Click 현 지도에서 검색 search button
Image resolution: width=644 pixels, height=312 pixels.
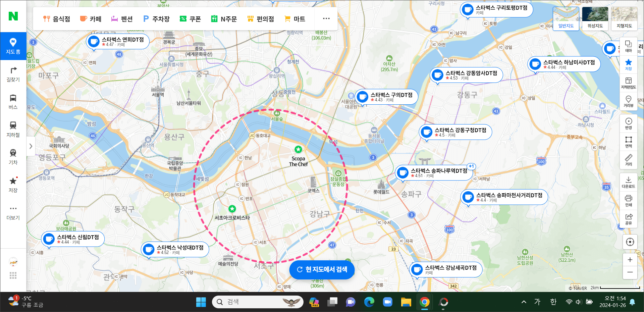pos(322,269)
